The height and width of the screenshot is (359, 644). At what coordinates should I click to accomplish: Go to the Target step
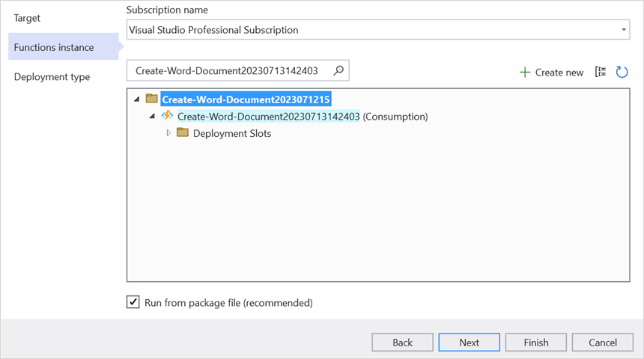coord(27,18)
